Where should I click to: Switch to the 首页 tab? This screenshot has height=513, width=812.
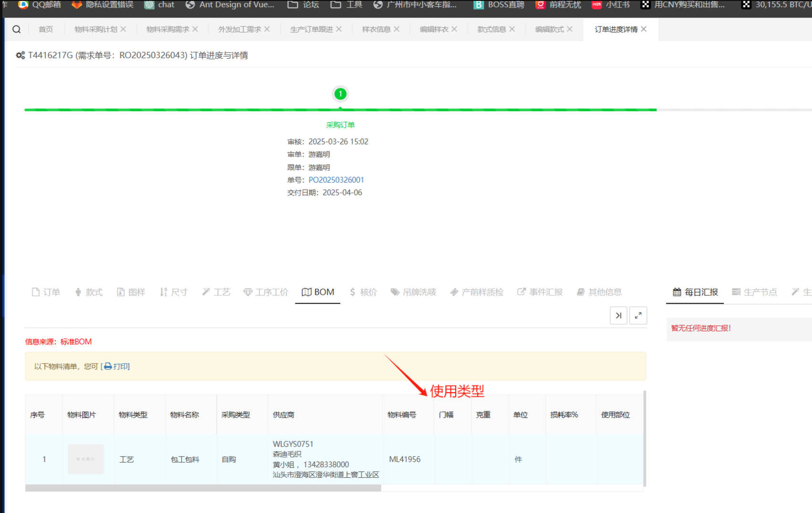[46, 30]
